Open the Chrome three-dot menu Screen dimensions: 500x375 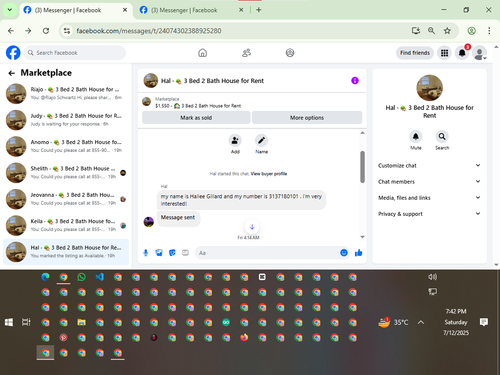[x=489, y=31]
